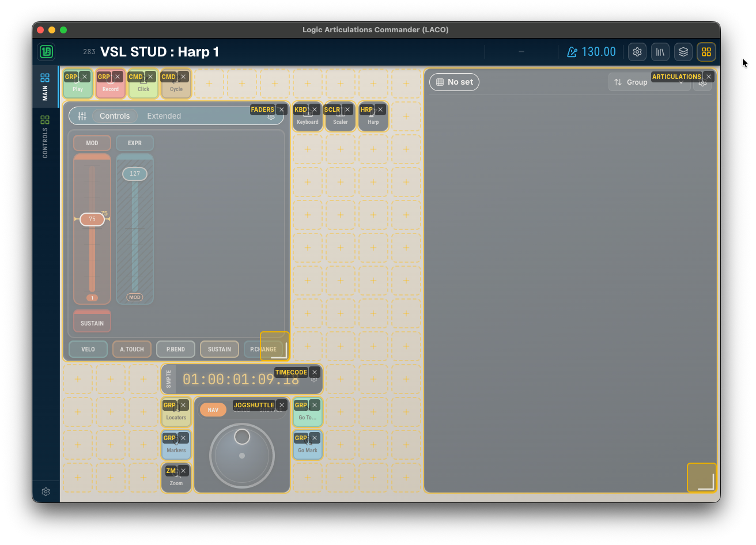Toggle the VELO button
This screenshot has height=545, width=756.
[88, 349]
